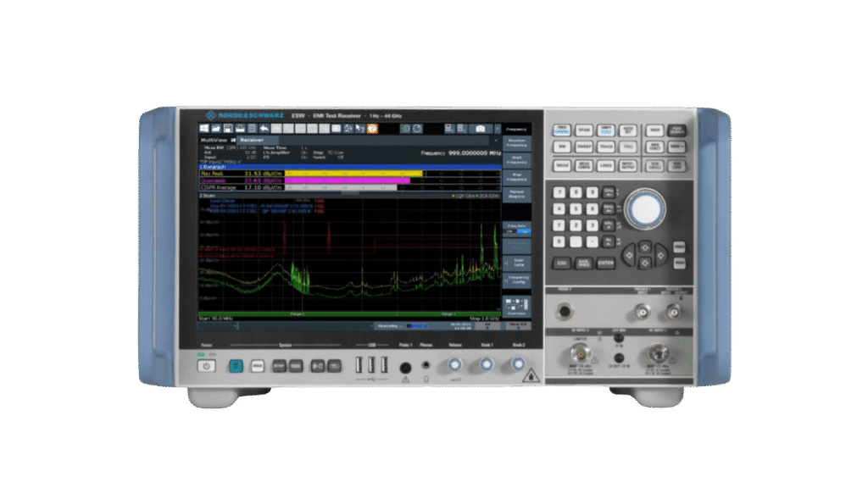Click the open folder icon
This screenshot has width=868, height=488.
[x=216, y=128]
